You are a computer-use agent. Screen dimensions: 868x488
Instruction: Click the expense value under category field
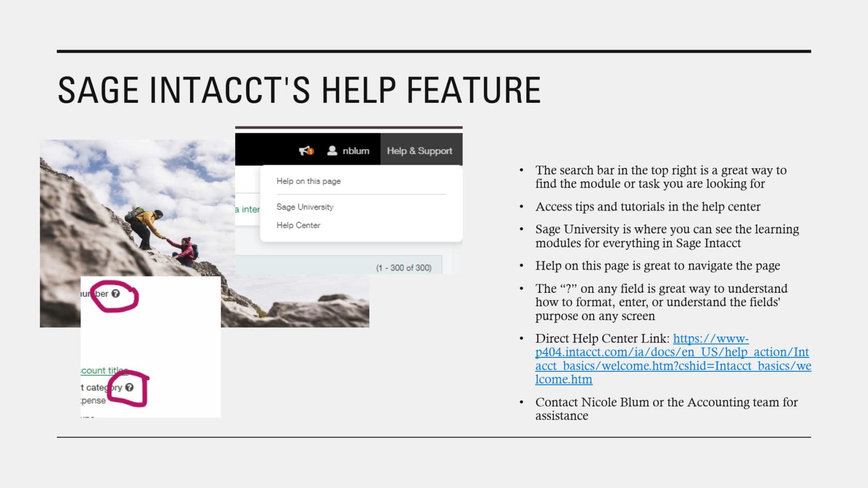tap(94, 400)
